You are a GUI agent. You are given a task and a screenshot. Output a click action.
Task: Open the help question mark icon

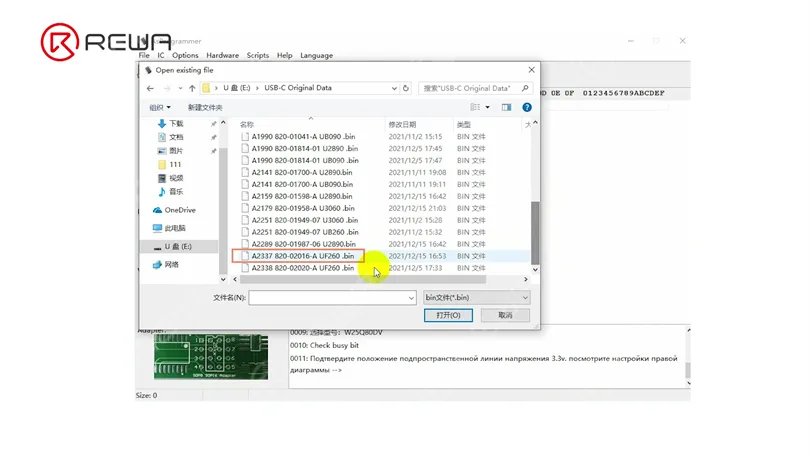(527, 107)
